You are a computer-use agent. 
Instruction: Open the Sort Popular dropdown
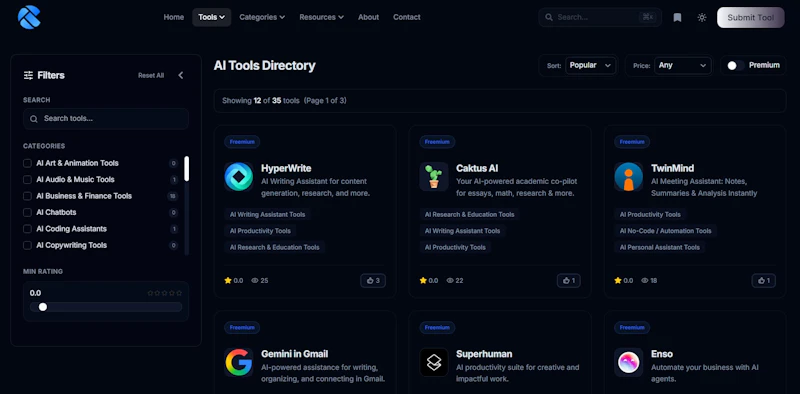pyautogui.click(x=590, y=65)
